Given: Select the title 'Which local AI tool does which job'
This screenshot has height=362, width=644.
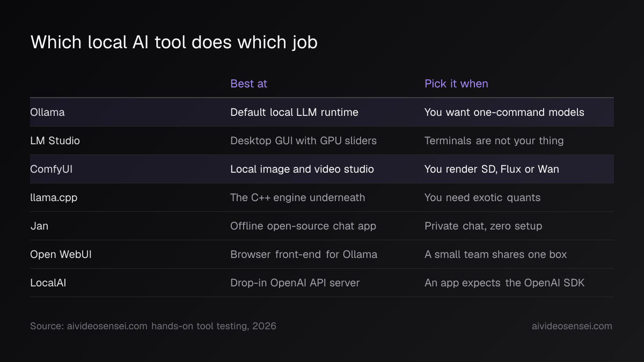Looking at the screenshot, I should pyautogui.click(x=174, y=42).
